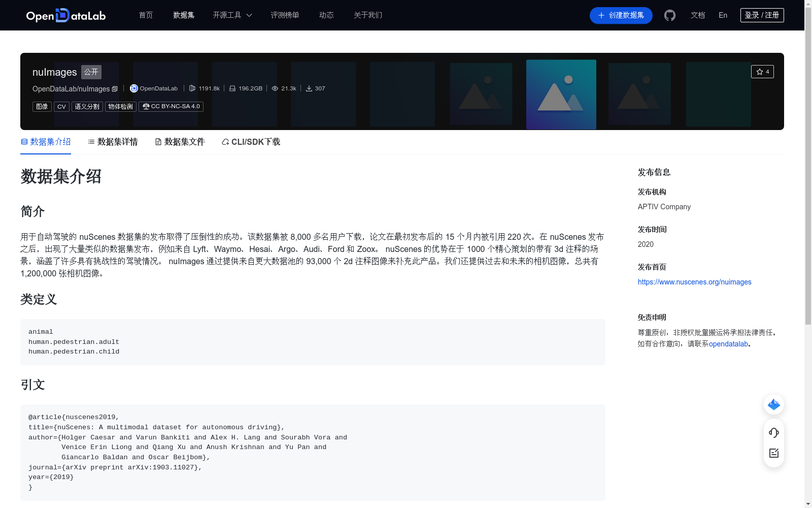Open the nuscenes.org/nuimages homepage link

pos(695,282)
